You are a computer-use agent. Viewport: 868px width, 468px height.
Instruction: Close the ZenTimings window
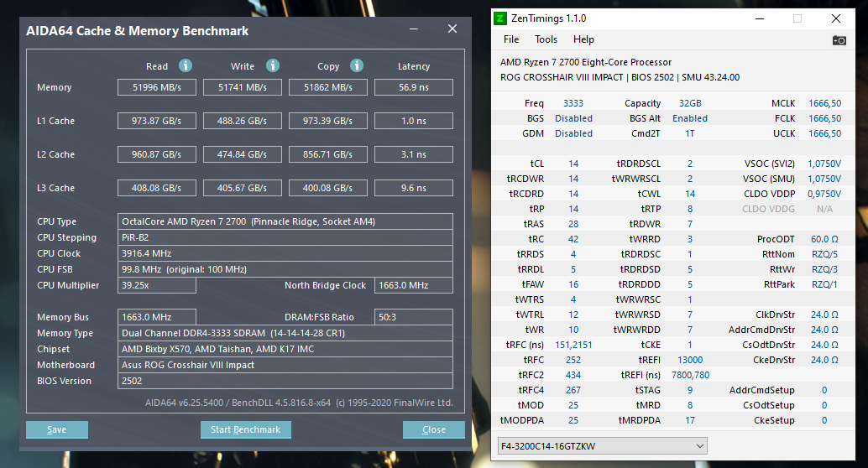coord(836,18)
